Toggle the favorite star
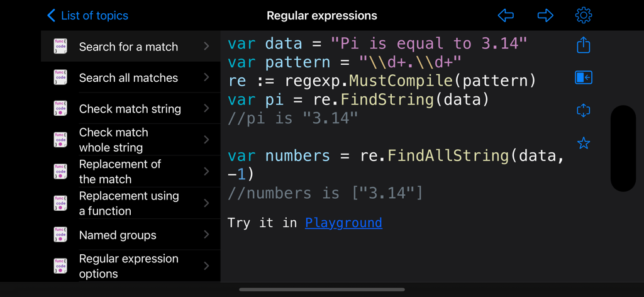644x297 pixels. click(583, 143)
